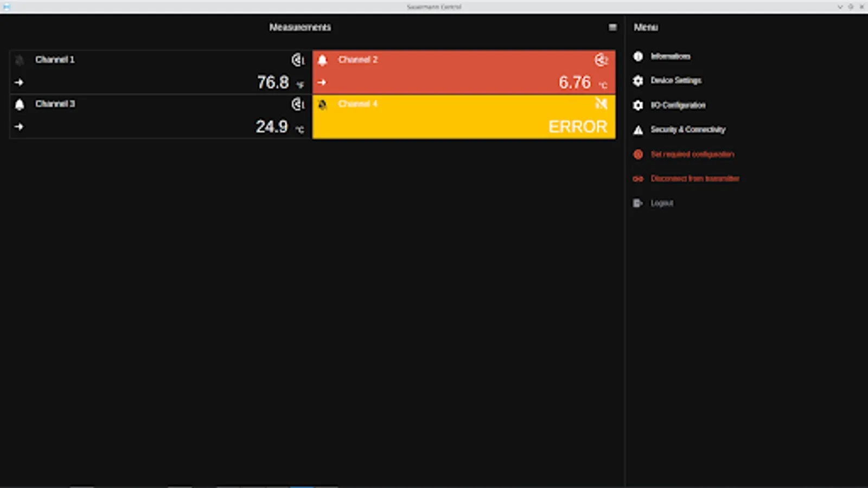This screenshot has width=868, height=488.
Task: Click the °C unit on Channel 2
Action: tap(603, 85)
